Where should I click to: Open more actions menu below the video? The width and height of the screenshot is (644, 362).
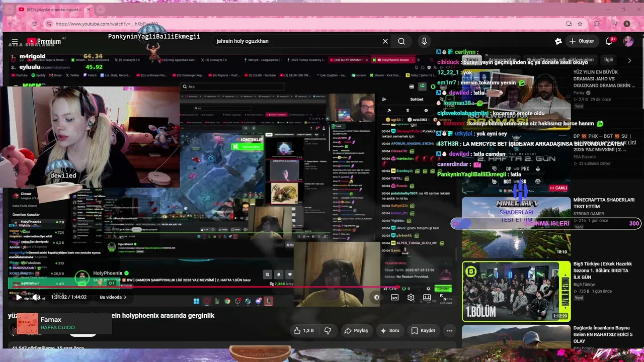pos(449,330)
